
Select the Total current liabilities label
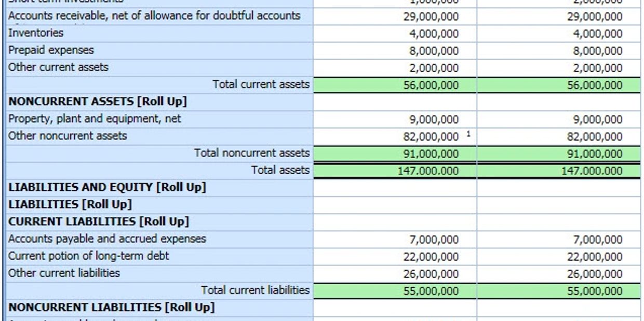pyautogui.click(x=255, y=290)
